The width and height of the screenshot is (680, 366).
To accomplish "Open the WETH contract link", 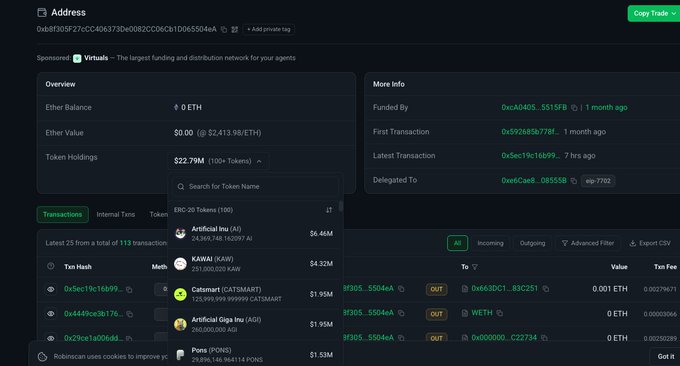I will [x=482, y=313].
